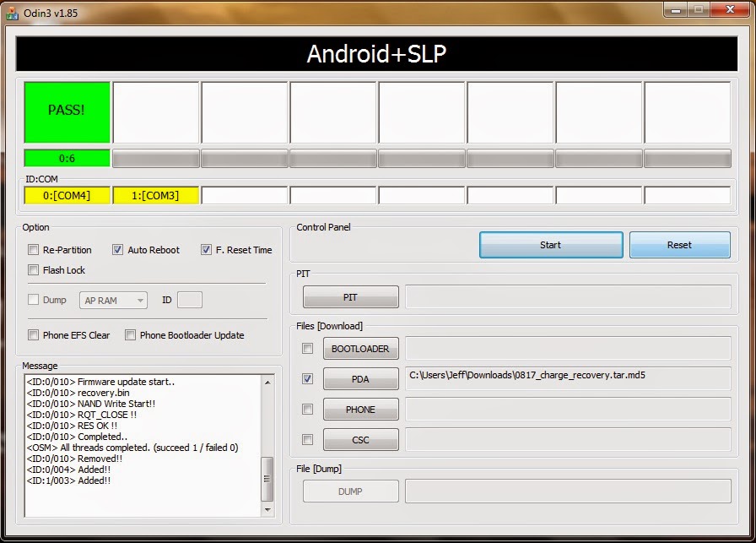This screenshot has height=543, width=756.
Task: Click the 'Removed!!' log line
Action: [x=75, y=459]
